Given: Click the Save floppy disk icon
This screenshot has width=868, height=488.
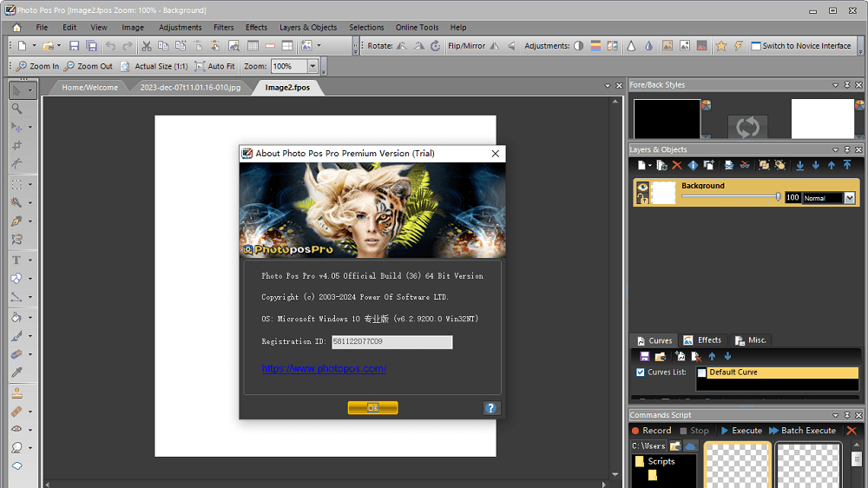Looking at the screenshot, I should (x=74, y=46).
